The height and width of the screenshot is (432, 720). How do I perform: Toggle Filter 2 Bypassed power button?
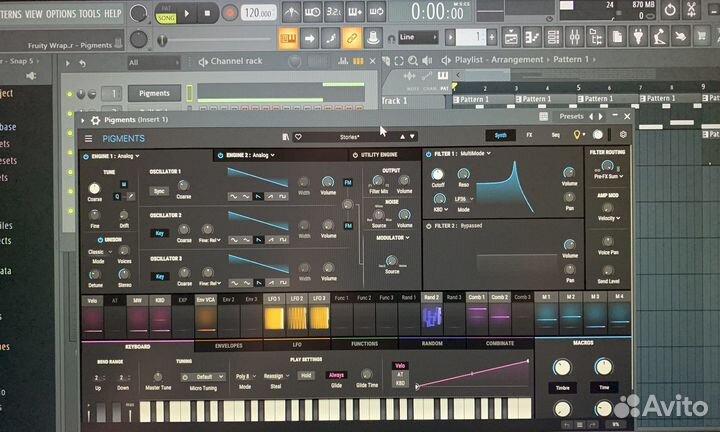428,226
